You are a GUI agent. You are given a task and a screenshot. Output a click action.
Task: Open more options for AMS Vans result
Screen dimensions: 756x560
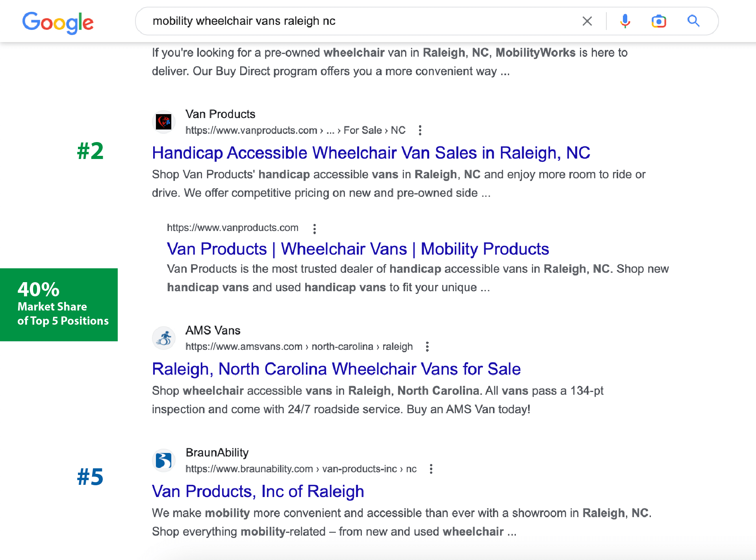point(427,347)
